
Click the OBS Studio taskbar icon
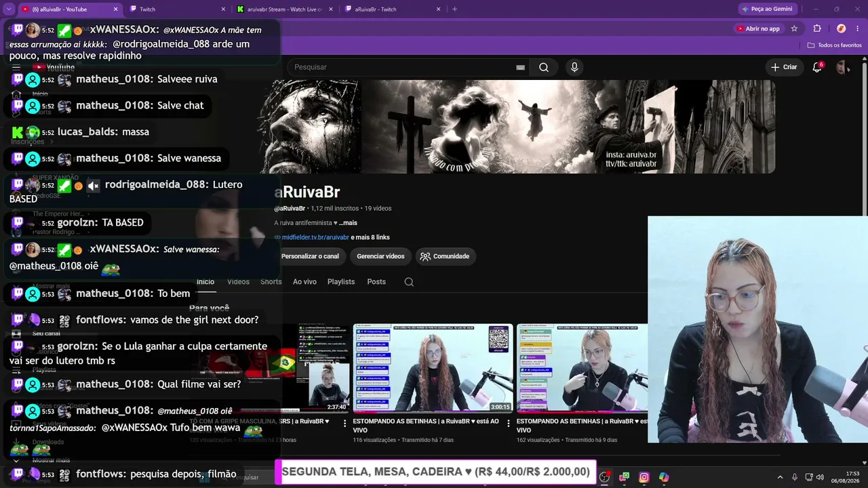[604, 477]
